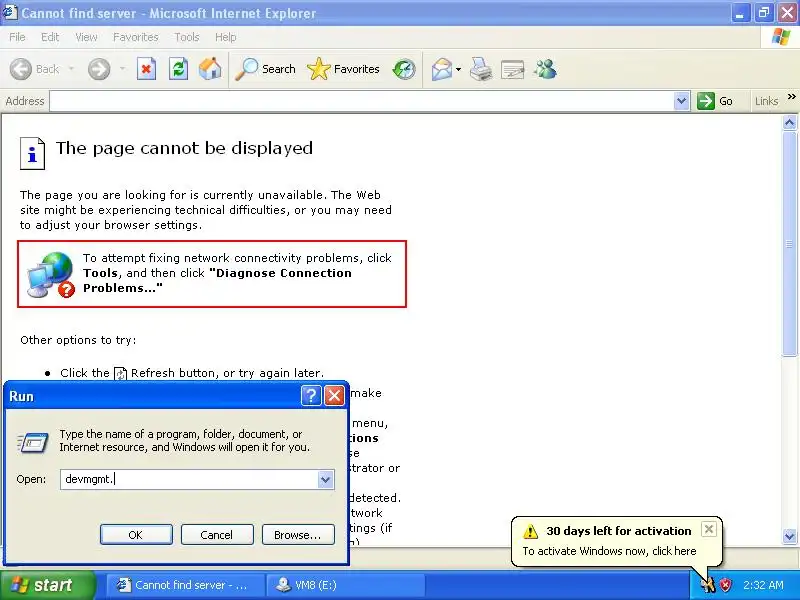Screen dimensions: 800x600
Task: Click 'The page cannot be displayed' heading
Action: 184,148
